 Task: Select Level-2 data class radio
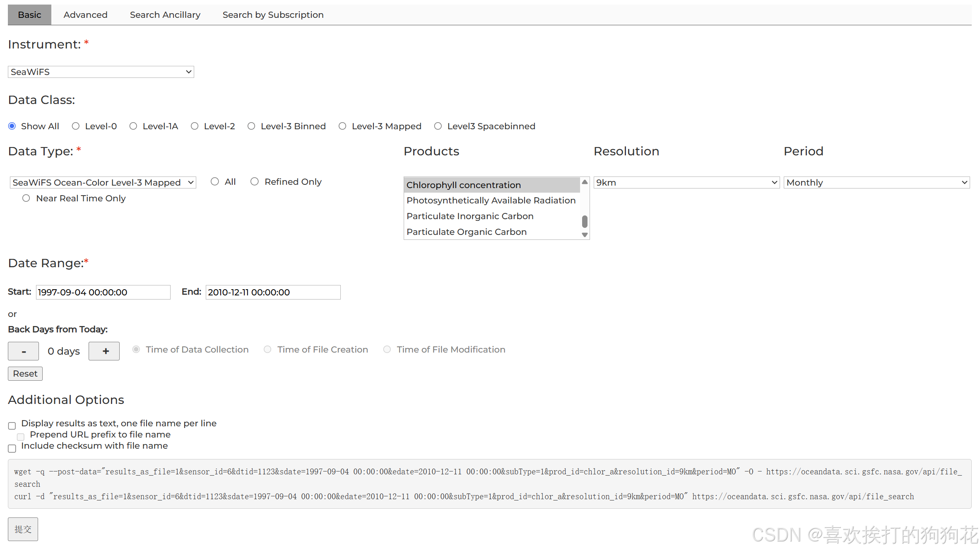click(195, 126)
